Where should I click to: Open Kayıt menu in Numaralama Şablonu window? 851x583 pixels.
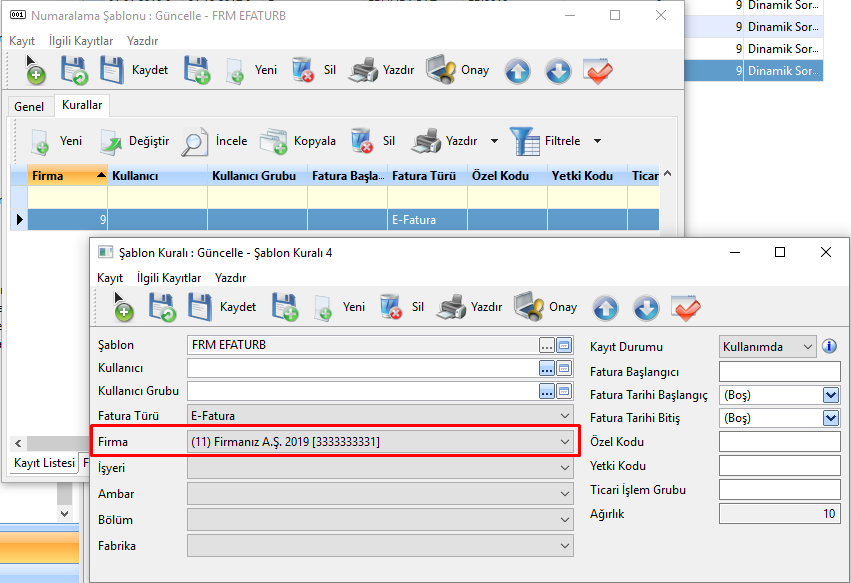click(x=22, y=41)
